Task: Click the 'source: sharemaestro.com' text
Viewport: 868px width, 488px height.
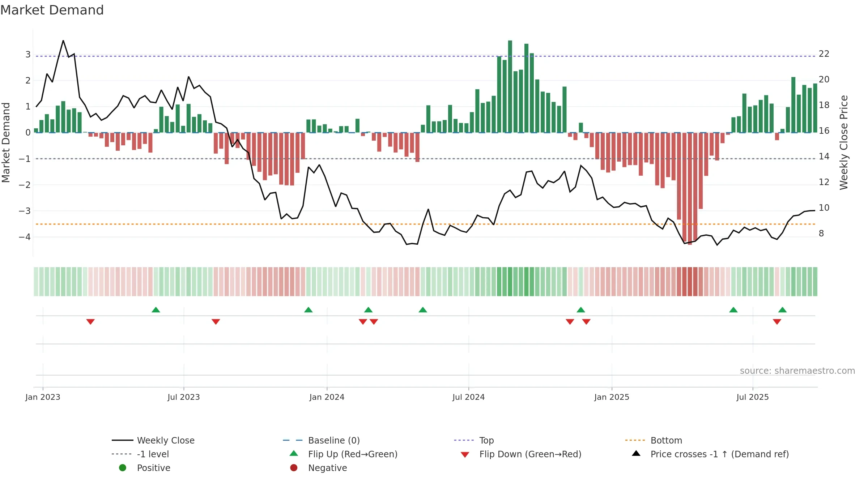Action: pos(797,371)
